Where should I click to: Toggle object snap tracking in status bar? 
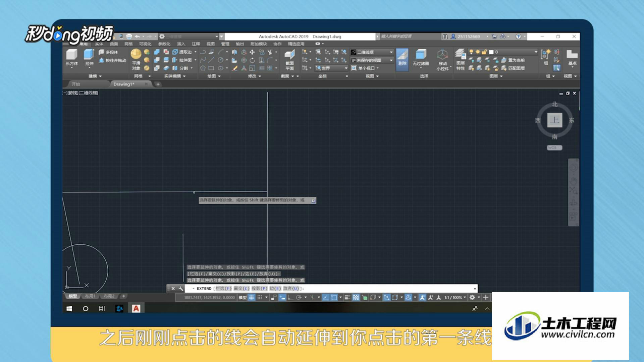325,297
